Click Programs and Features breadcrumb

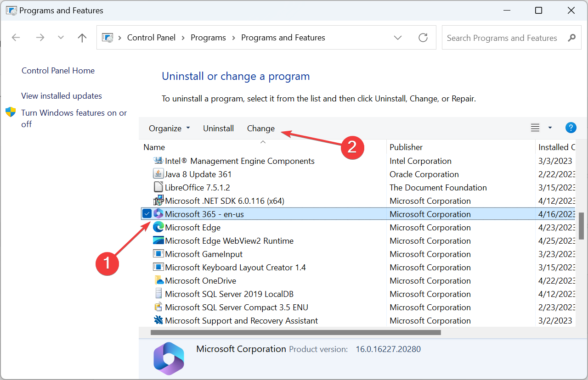click(283, 38)
